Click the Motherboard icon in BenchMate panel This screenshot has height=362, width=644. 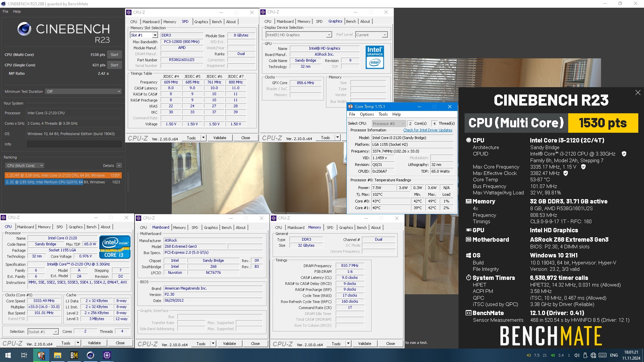pyautogui.click(x=469, y=240)
